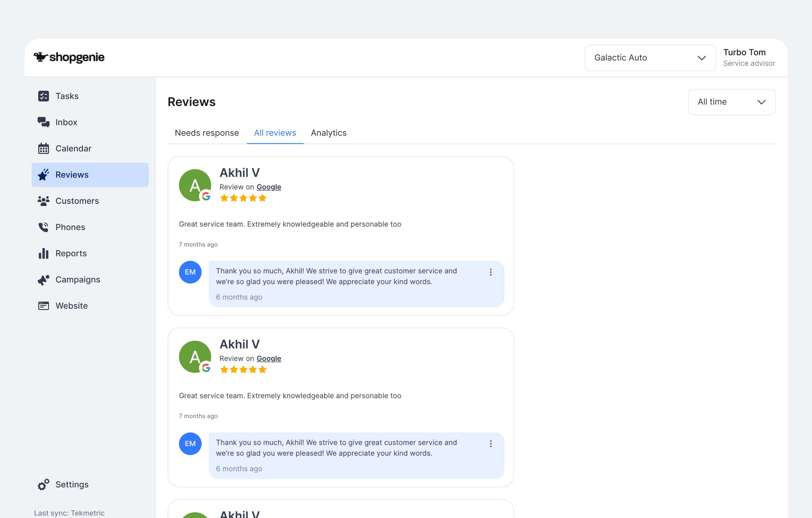Open three-dot menu on first review reply
This screenshot has height=518, width=812.
[x=490, y=272]
